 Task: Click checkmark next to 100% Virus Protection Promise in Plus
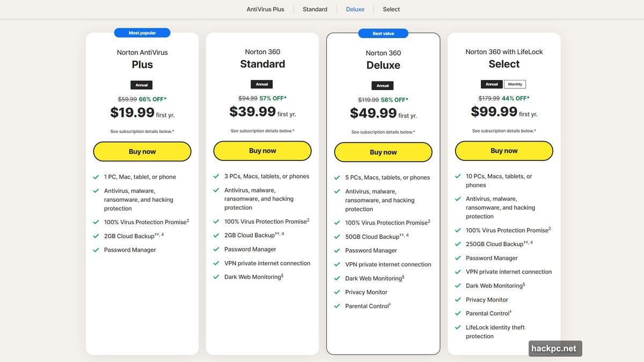click(96, 220)
